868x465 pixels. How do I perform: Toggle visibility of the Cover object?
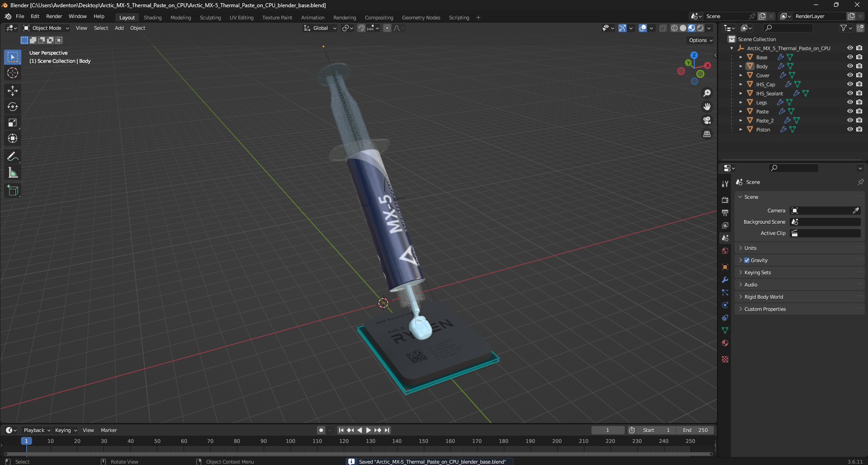850,75
